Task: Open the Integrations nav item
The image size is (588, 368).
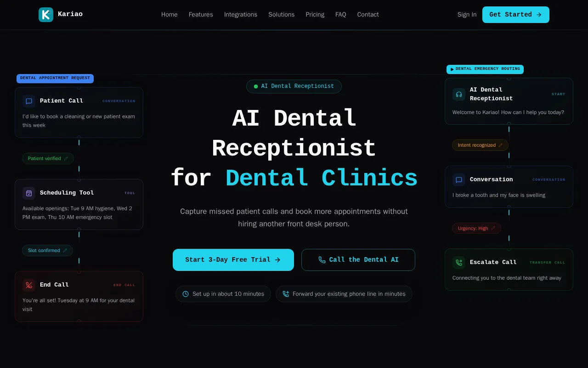Action: point(241,15)
